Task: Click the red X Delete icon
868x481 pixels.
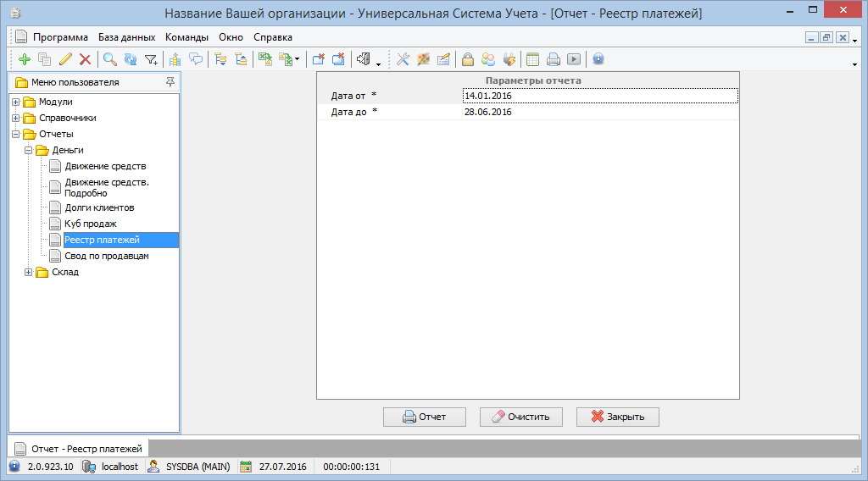Action: tap(85, 59)
